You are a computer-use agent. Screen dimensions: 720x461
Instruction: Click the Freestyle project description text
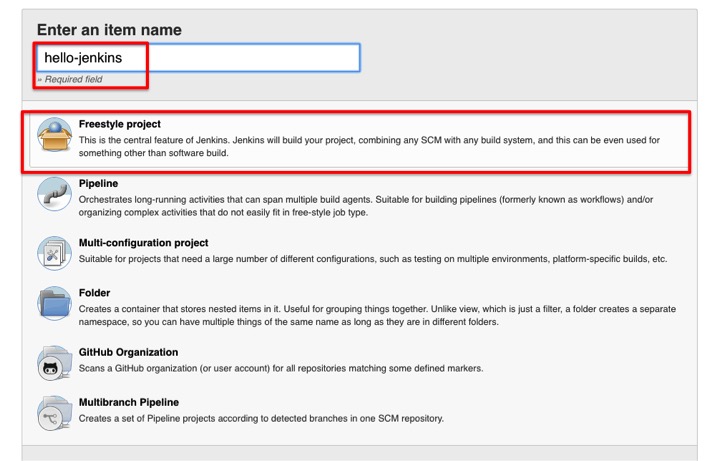click(x=369, y=146)
